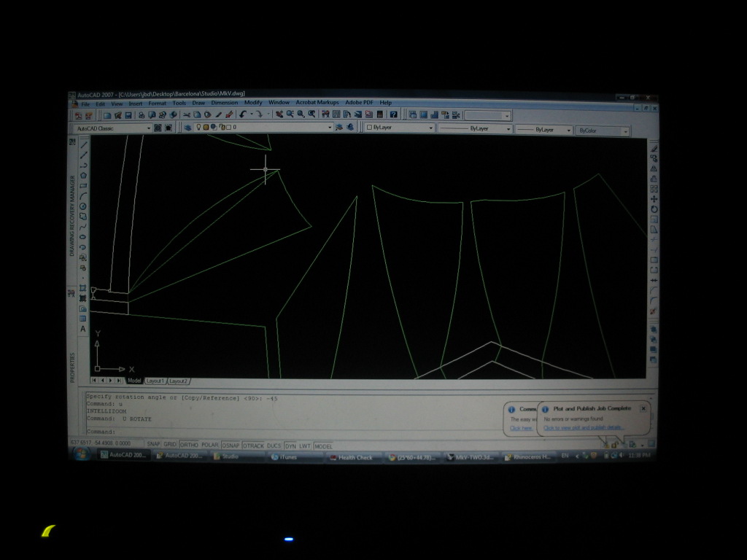Click the Pan realtime icon
The height and width of the screenshot is (560, 747).
coord(279,114)
